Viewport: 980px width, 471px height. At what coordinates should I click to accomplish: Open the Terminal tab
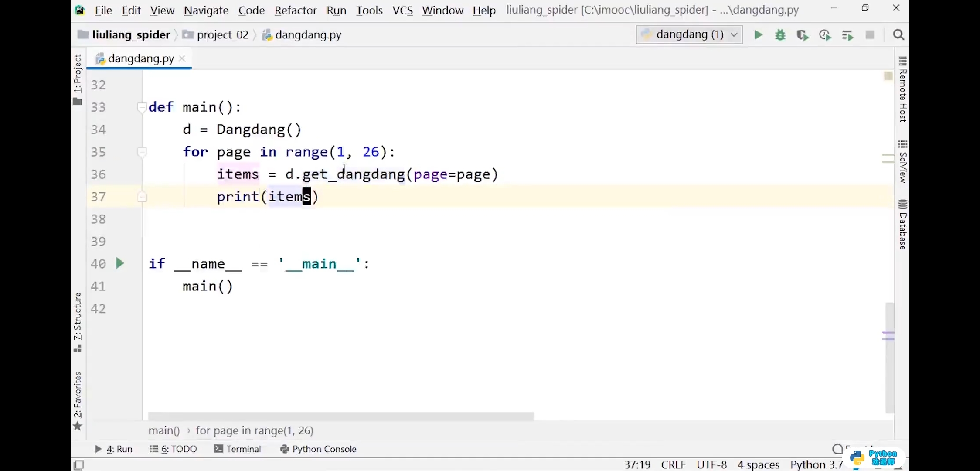tap(238, 449)
